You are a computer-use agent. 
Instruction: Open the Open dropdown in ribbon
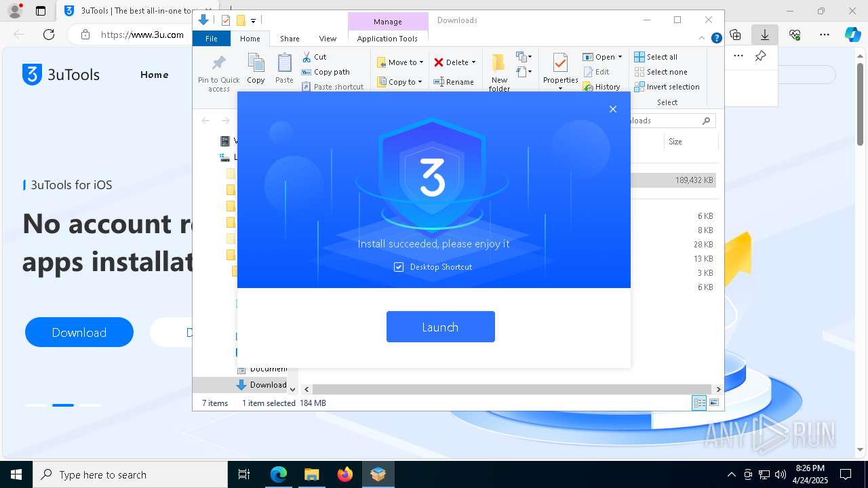click(602, 57)
